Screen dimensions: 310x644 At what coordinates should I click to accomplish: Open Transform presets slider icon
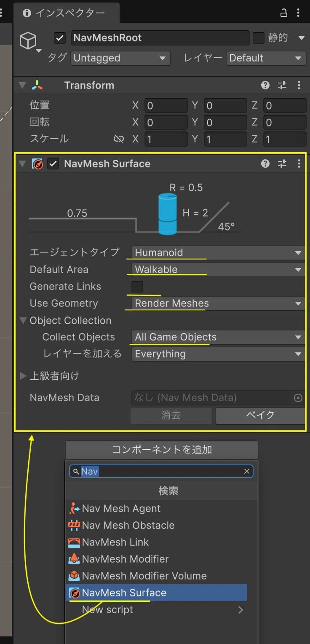282,85
